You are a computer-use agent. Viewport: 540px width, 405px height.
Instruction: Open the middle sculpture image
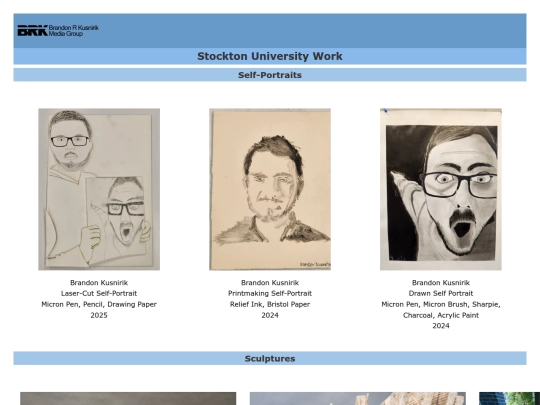tap(358, 398)
